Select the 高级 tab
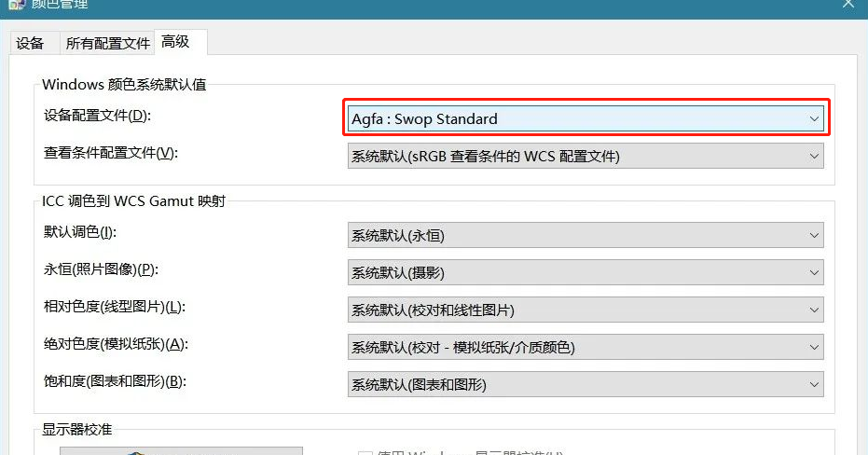Image resolution: width=868 pixels, height=455 pixels. (x=175, y=42)
